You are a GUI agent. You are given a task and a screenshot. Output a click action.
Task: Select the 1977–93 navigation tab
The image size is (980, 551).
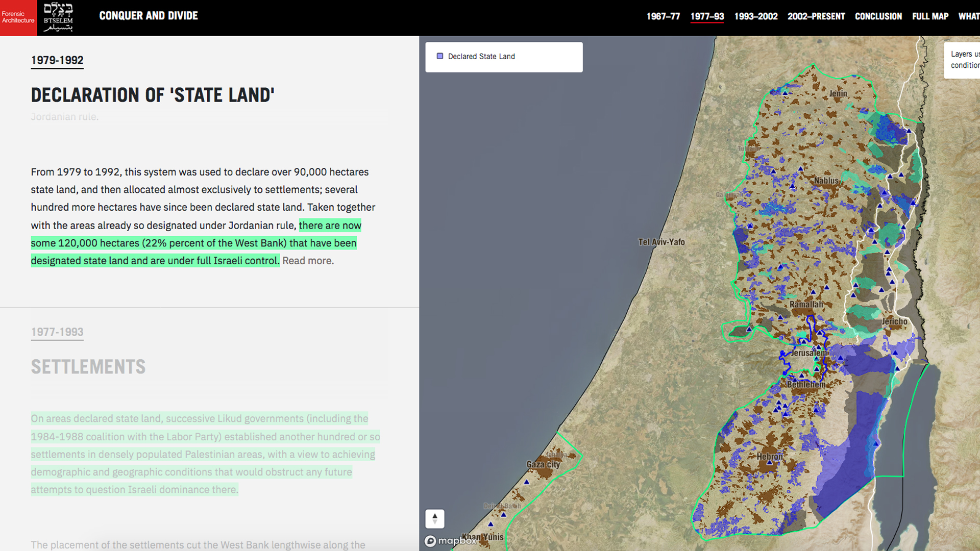[x=707, y=16]
